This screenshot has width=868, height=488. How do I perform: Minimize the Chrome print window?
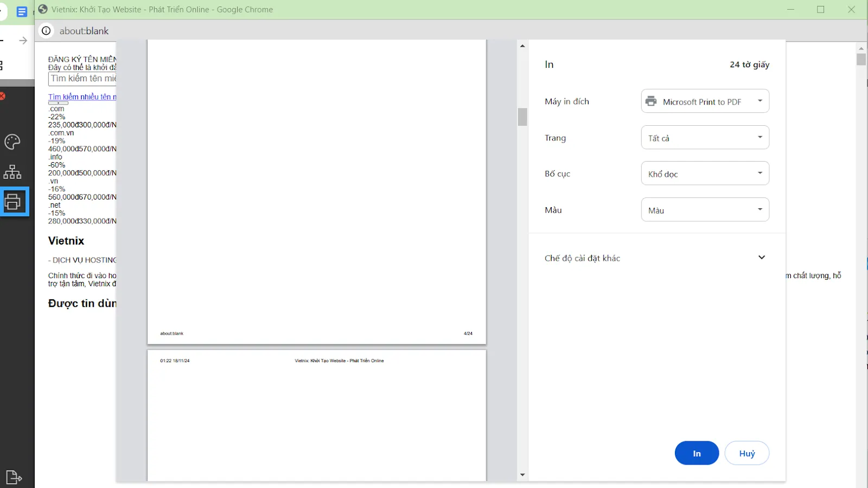791,9
